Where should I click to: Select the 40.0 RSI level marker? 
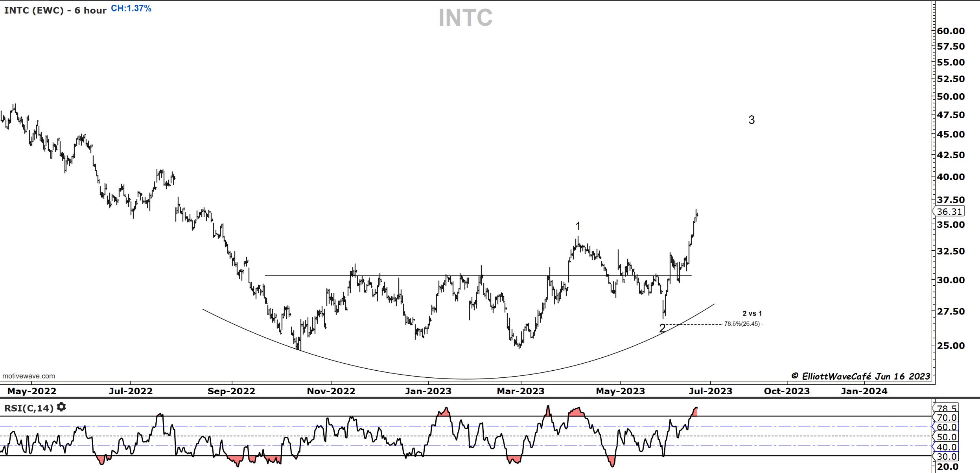tap(946, 447)
